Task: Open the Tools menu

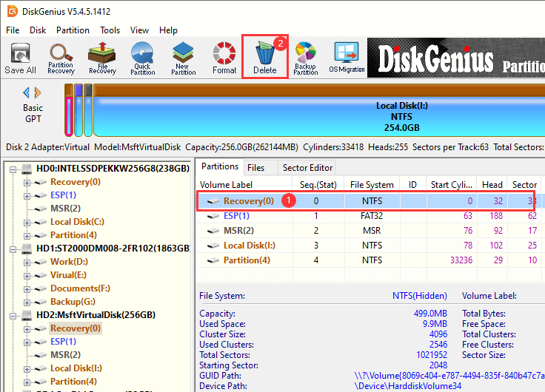Action: [110, 30]
